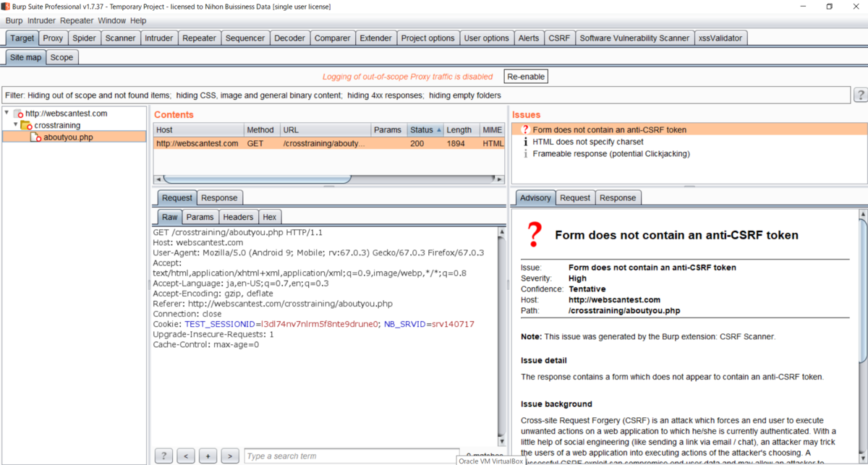Open the Repeater menu
Image resolution: width=868 pixels, height=465 pixels.
(77, 21)
